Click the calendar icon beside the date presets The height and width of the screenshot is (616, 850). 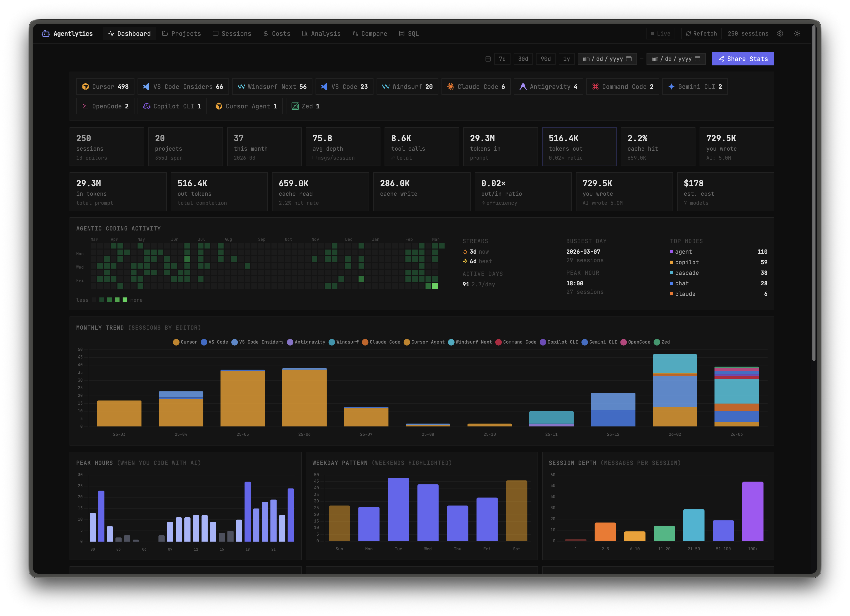[488, 59]
